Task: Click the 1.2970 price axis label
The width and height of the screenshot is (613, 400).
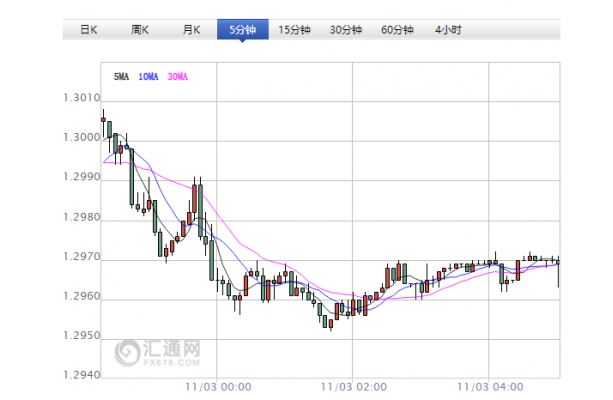Action: pyautogui.click(x=82, y=257)
